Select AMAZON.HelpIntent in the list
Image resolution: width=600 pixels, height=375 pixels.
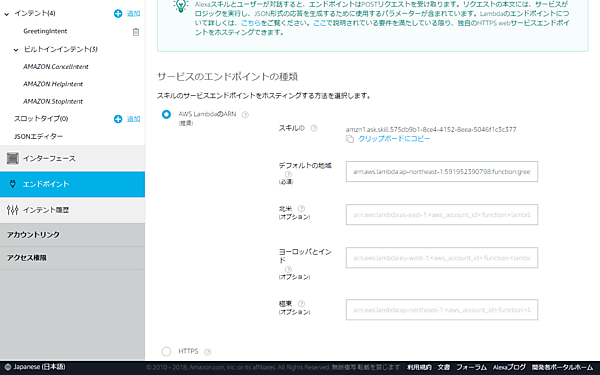click(53, 84)
